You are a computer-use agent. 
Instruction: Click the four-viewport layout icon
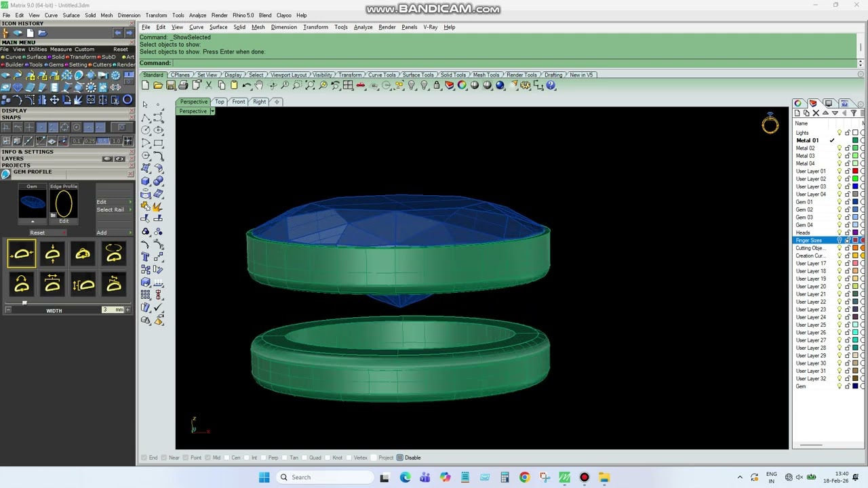click(x=348, y=85)
